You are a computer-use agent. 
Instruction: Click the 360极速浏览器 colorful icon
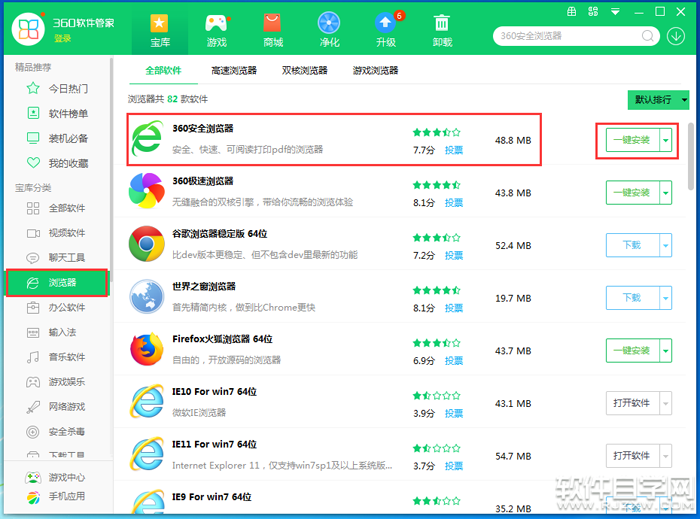click(x=146, y=191)
